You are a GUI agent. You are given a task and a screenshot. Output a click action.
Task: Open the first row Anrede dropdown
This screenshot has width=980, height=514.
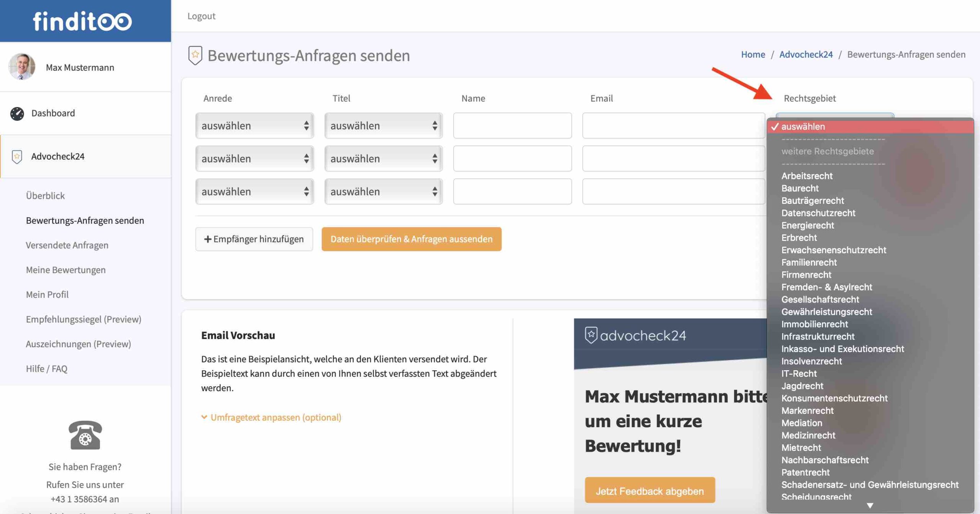(x=255, y=125)
